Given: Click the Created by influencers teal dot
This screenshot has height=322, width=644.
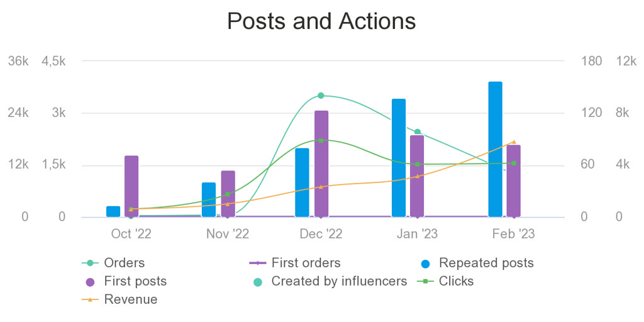Looking at the screenshot, I should tap(258, 282).
